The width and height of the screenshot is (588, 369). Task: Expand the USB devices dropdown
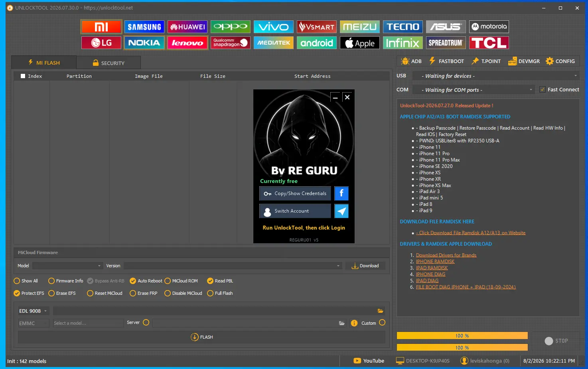click(x=496, y=76)
